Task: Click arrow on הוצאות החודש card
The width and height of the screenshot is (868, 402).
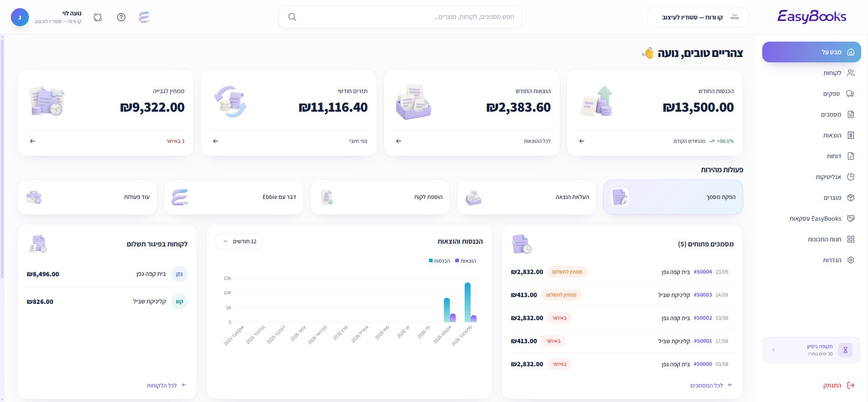Action: (398, 141)
